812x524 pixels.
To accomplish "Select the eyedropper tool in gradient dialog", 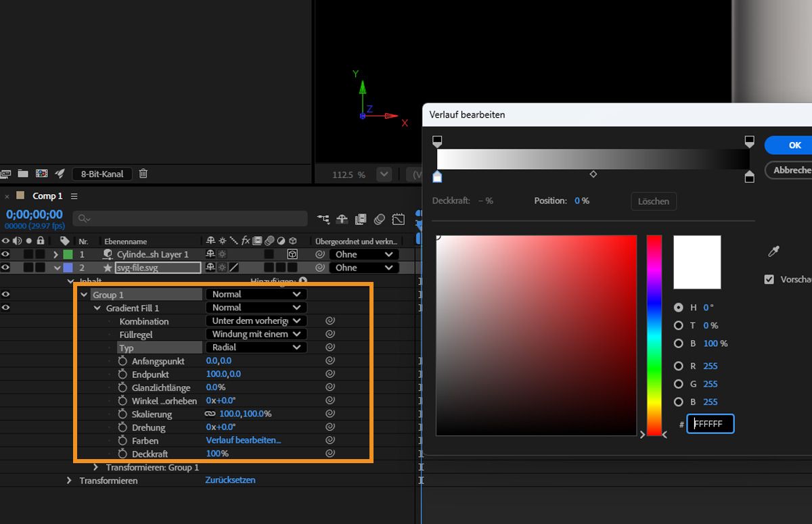I will (x=773, y=252).
